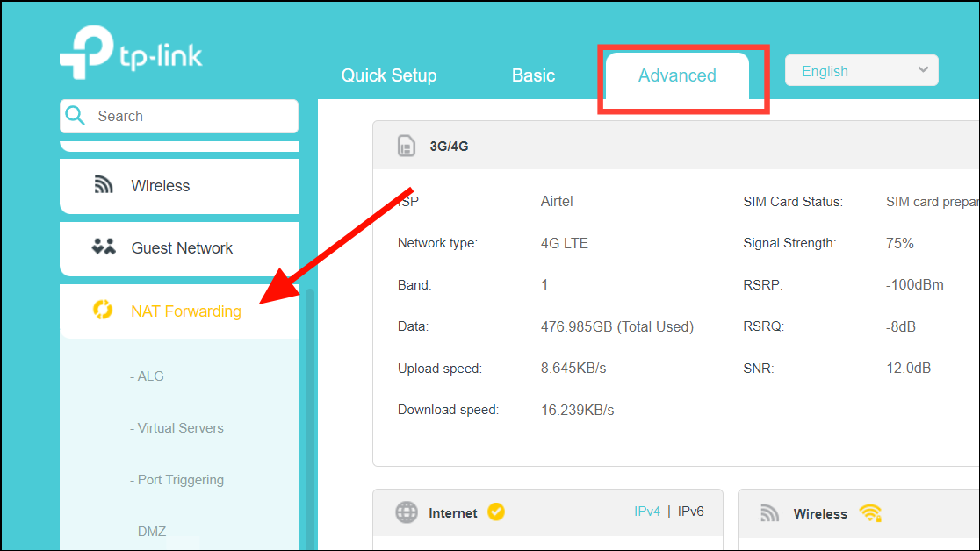Click the Internet panel heading
Screen dimensions: 980x551
(452, 513)
